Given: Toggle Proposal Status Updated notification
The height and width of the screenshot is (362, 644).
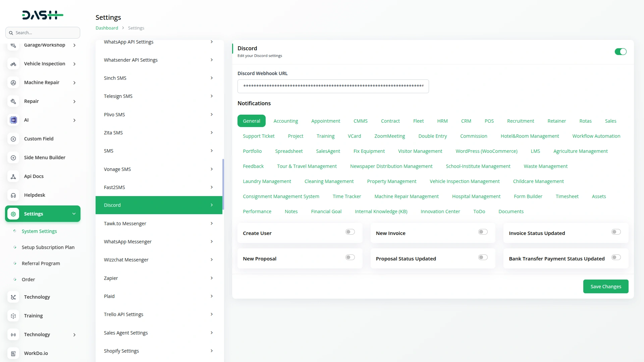Looking at the screenshot, I should [x=483, y=257].
